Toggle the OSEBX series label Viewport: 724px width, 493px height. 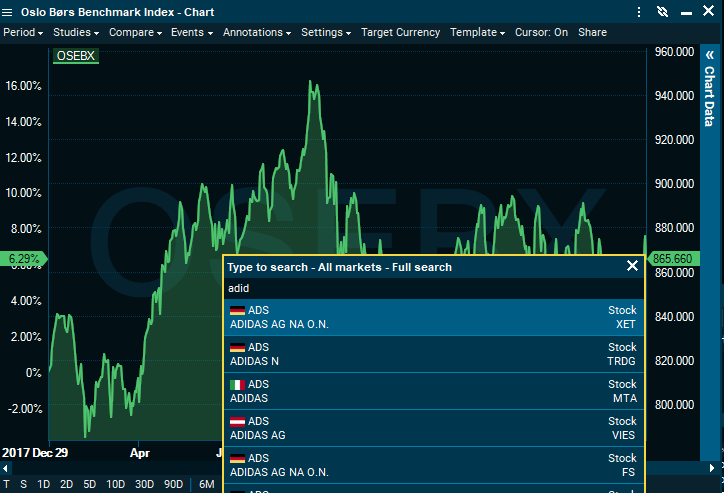(x=76, y=57)
